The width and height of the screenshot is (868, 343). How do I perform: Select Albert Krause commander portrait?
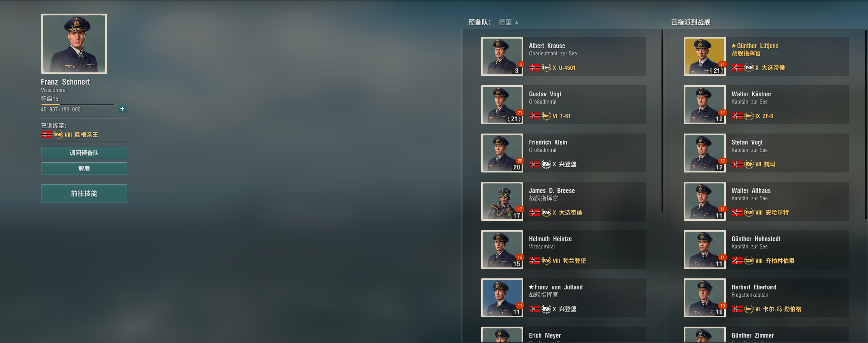502,56
